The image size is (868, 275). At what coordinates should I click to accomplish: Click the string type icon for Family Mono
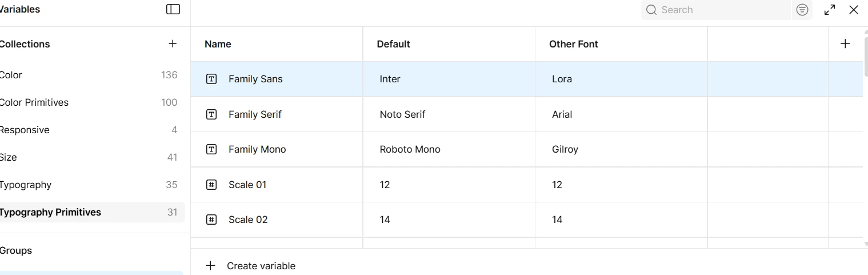click(x=211, y=149)
